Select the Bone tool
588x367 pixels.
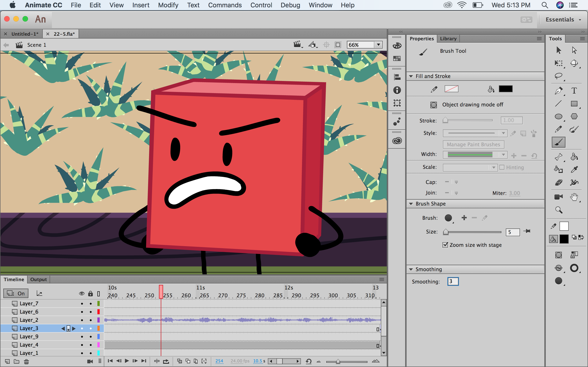coord(558,157)
